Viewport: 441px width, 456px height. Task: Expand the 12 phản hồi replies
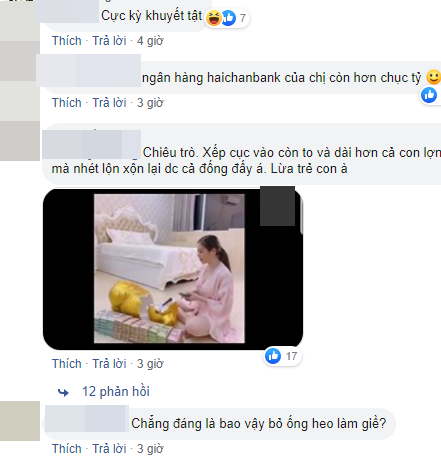click(116, 392)
